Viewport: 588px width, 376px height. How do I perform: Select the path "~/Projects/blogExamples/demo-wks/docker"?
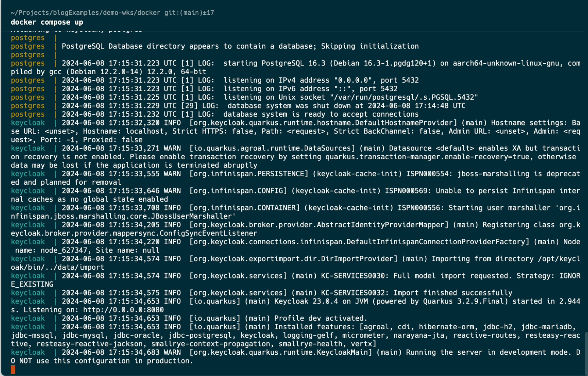pos(86,13)
